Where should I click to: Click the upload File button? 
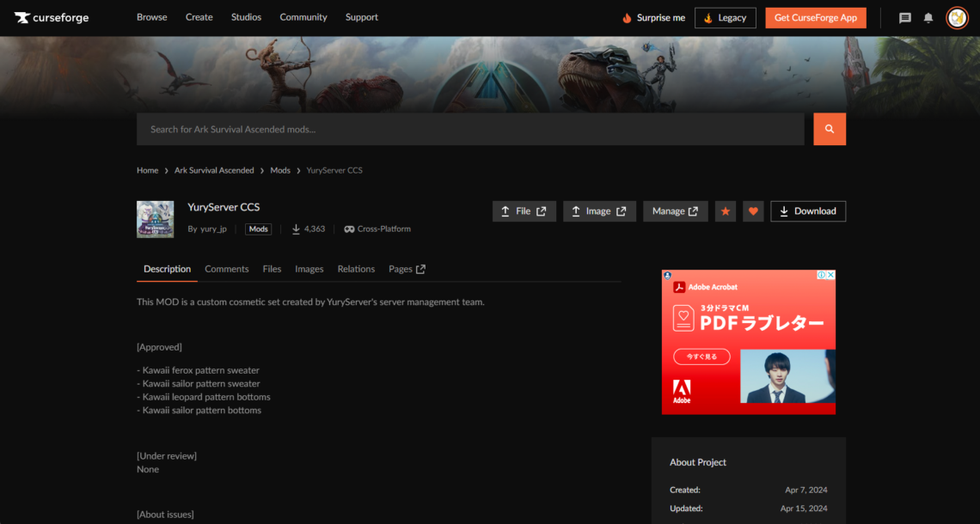(x=524, y=211)
